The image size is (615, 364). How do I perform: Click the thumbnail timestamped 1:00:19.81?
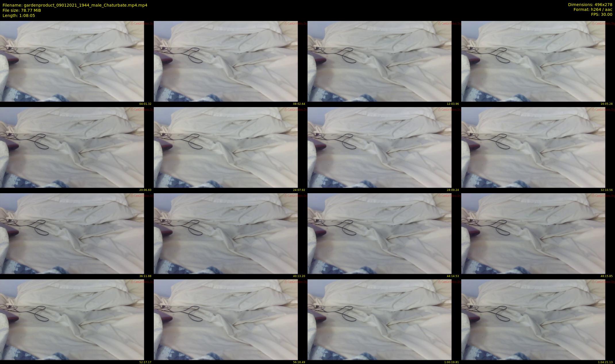pyautogui.click(x=379, y=320)
